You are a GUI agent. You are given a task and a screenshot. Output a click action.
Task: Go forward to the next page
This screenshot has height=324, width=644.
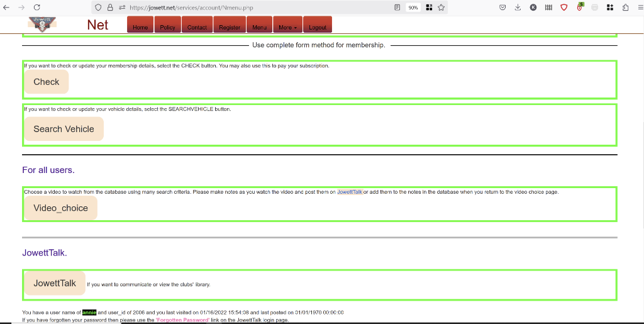(x=21, y=8)
